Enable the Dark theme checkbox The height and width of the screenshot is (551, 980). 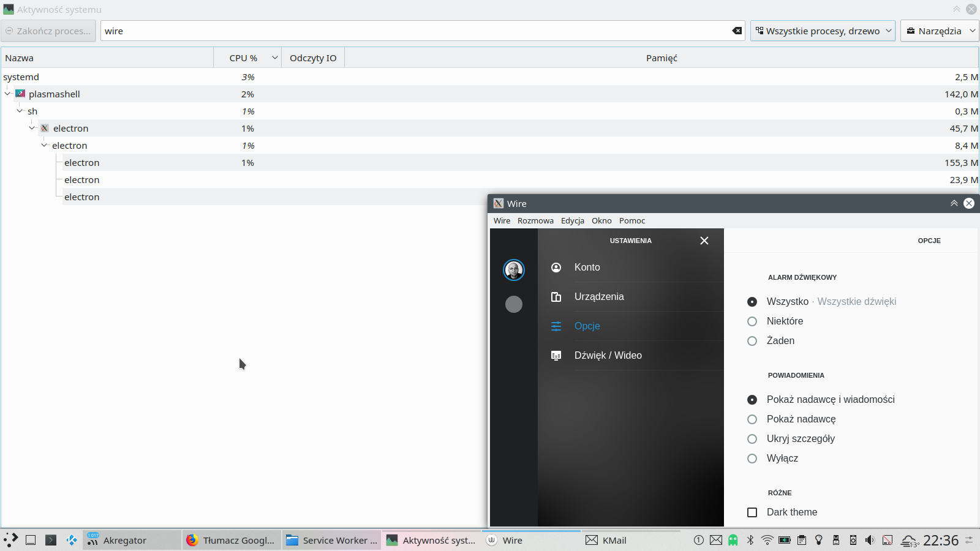tap(752, 512)
